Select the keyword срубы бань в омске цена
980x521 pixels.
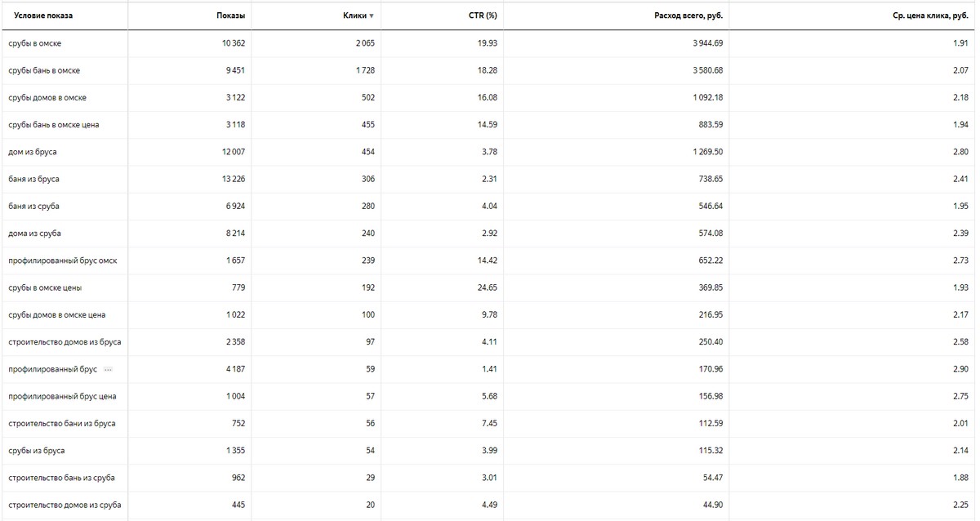[54, 125]
